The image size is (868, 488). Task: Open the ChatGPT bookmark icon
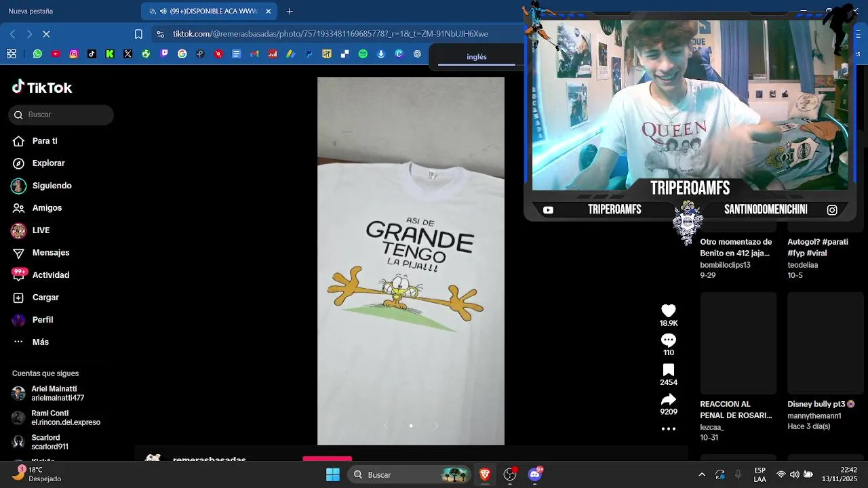pos(417,54)
